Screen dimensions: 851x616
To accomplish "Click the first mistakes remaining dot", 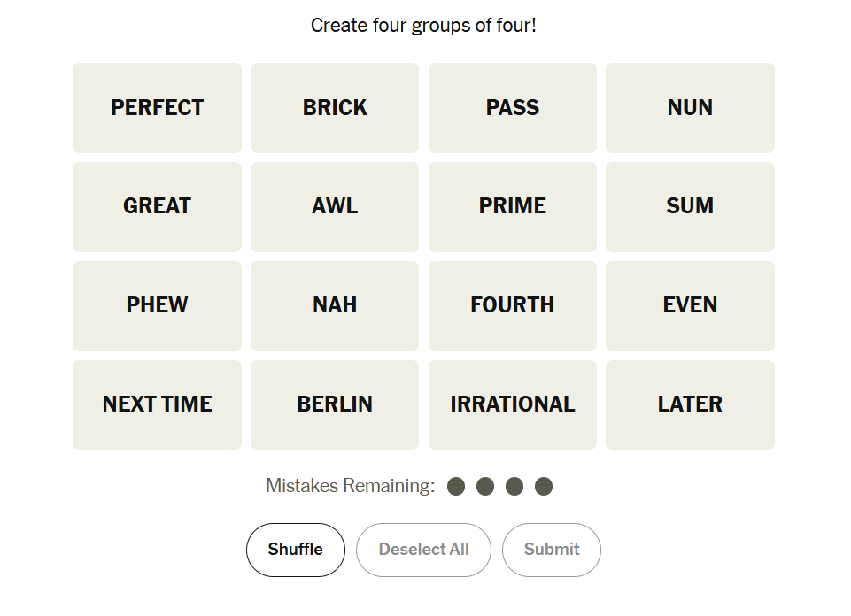I will point(456,487).
